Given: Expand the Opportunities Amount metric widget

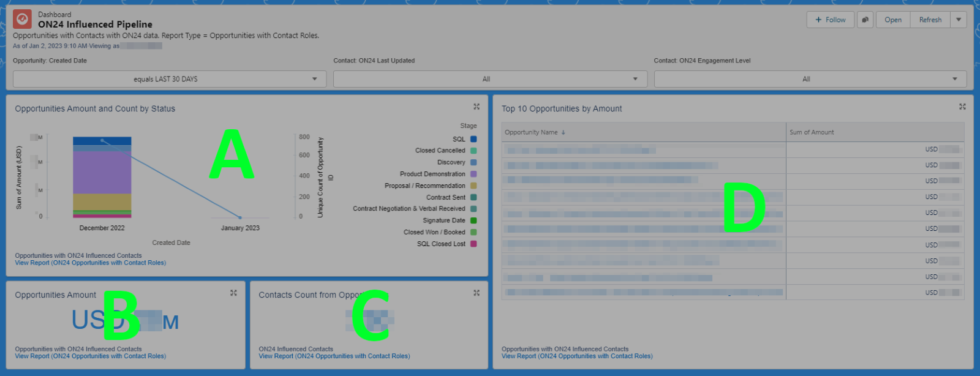Looking at the screenshot, I should [x=233, y=293].
